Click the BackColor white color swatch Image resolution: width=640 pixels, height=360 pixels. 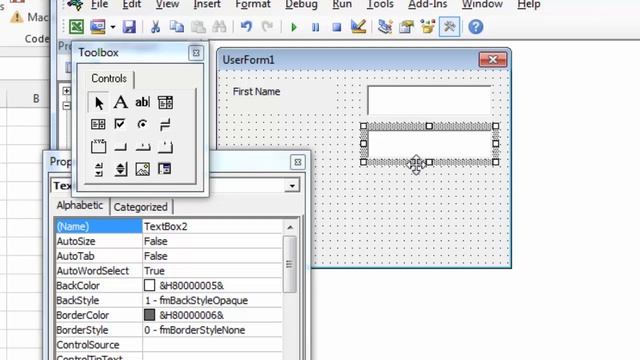tap(149, 285)
